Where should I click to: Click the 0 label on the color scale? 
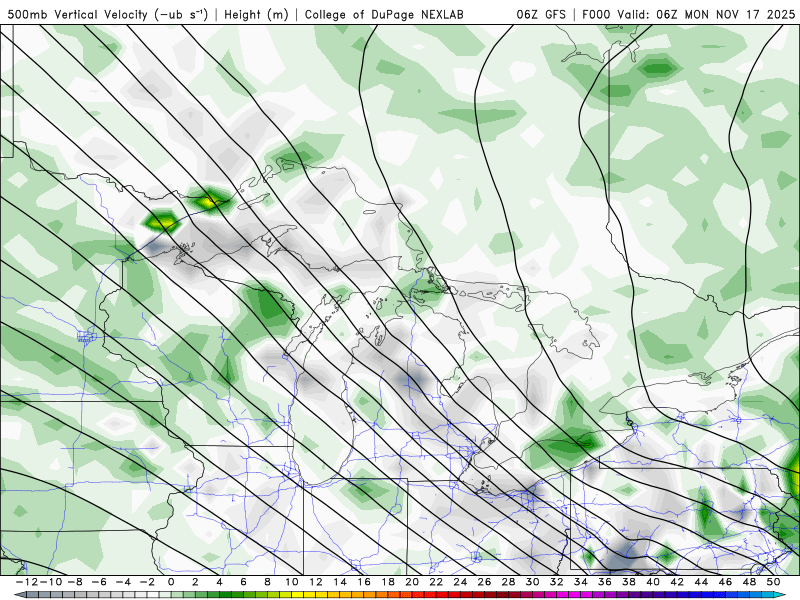pyautogui.click(x=171, y=582)
